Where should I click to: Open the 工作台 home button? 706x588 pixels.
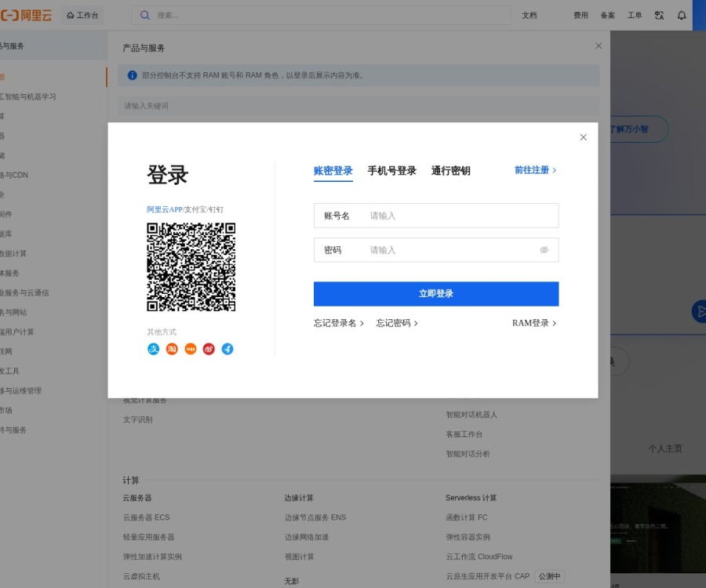coord(82,16)
